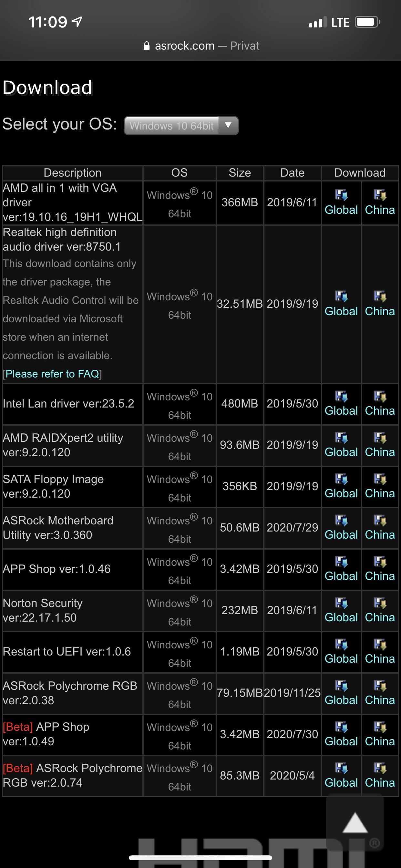
Task: Click Global link for Norton Security
Action: [341, 617]
